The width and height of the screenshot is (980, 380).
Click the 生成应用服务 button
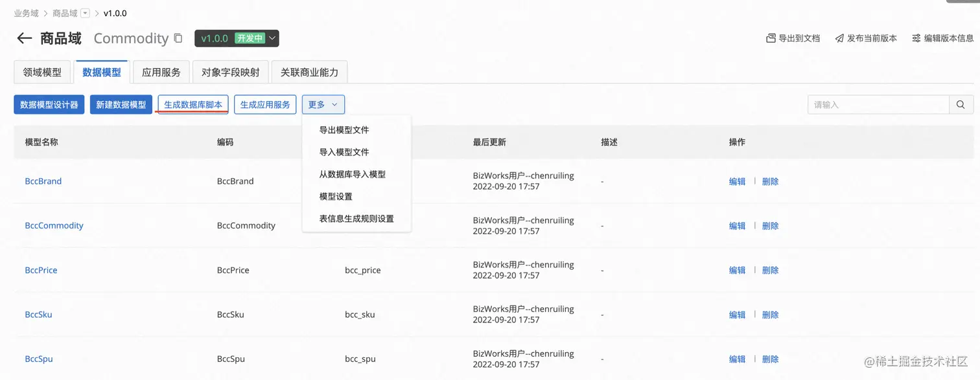(265, 104)
